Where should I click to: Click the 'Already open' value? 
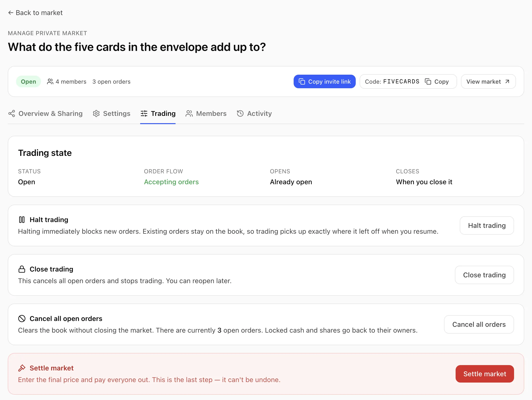coord(291,182)
